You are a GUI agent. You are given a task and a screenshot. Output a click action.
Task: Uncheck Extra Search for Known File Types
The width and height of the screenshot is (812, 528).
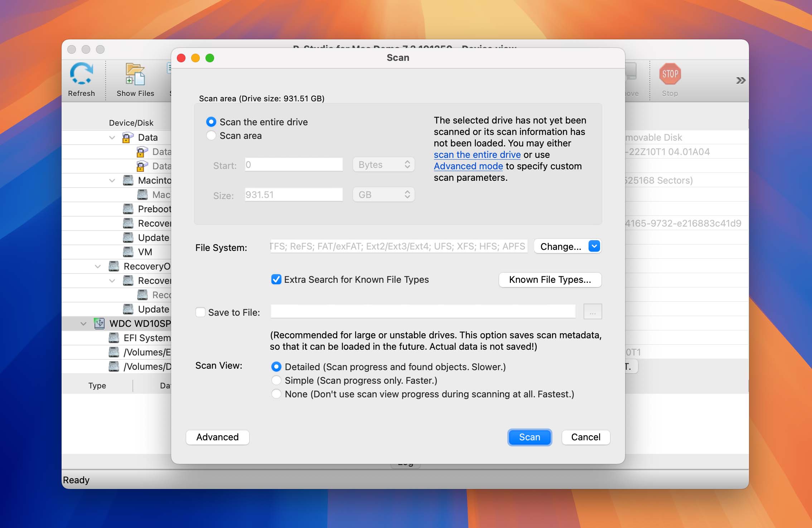pyautogui.click(x=276, y=280)
